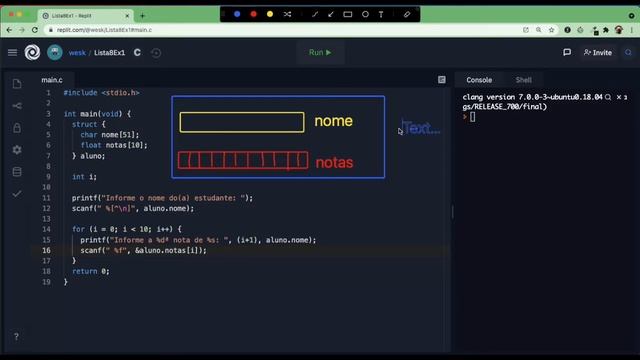Select the arrow drawing tool

[x=331, y=14]
